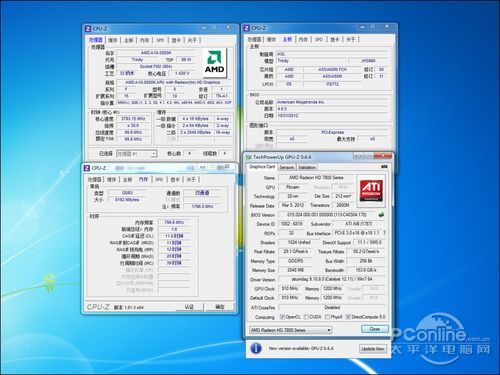This screenshot has height=375, width=500.
Task: Select 关于 tab in the AMD-logo CPU-Z window
Action: click(192, 40)
